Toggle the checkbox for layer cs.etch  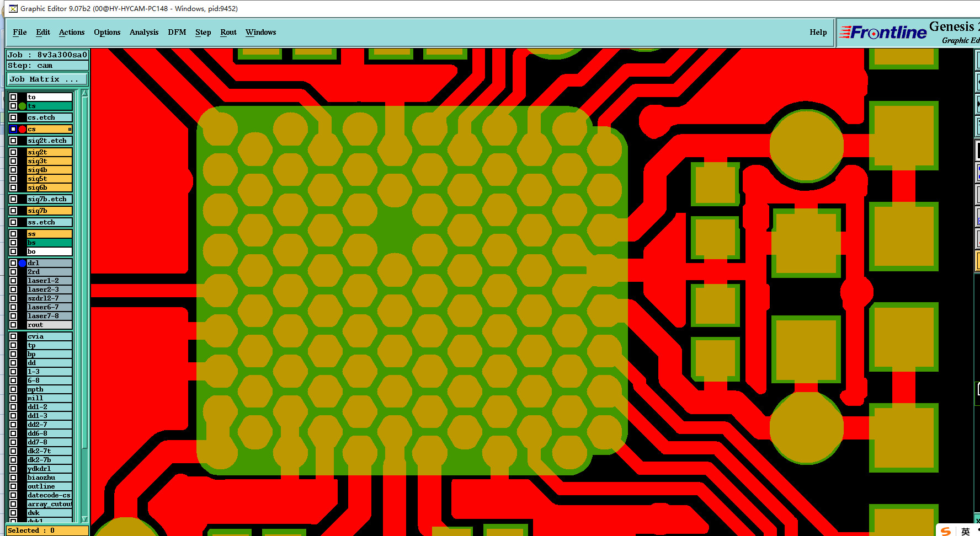pos(13,117)
